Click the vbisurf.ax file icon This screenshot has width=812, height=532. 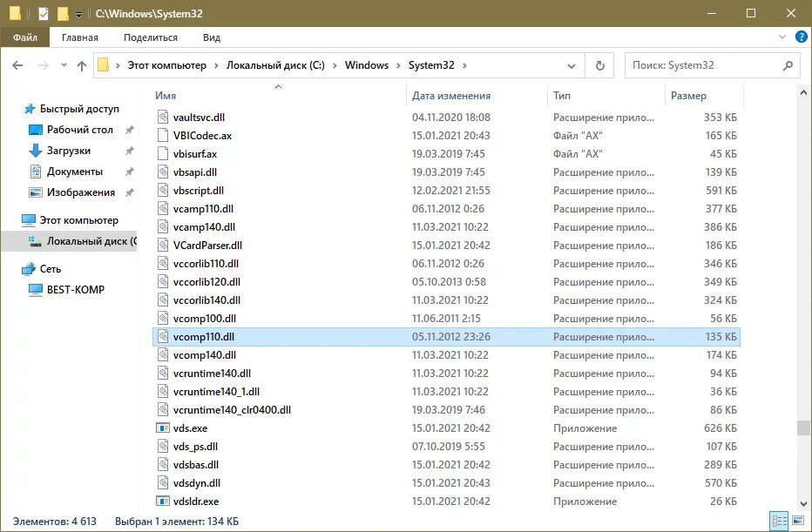pos(163,154)
